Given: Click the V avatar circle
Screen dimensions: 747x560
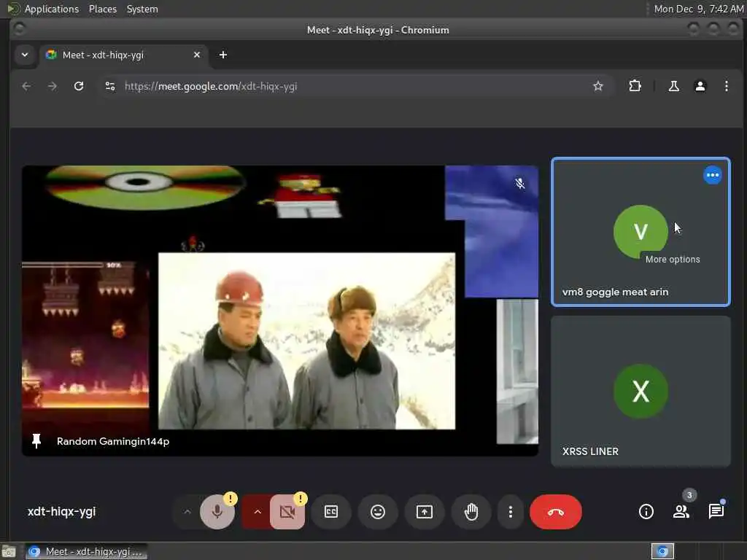Looking at the screenshot, I should coord(640,232).
